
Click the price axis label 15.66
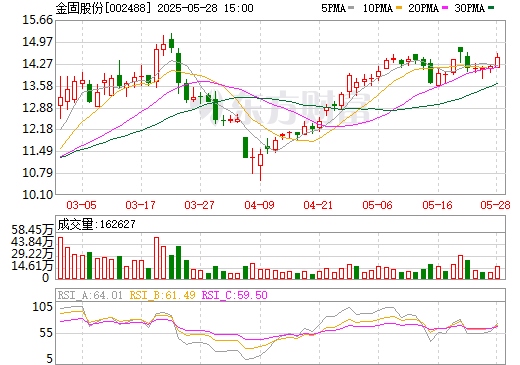pyautogui.click(x=38, y=20)
